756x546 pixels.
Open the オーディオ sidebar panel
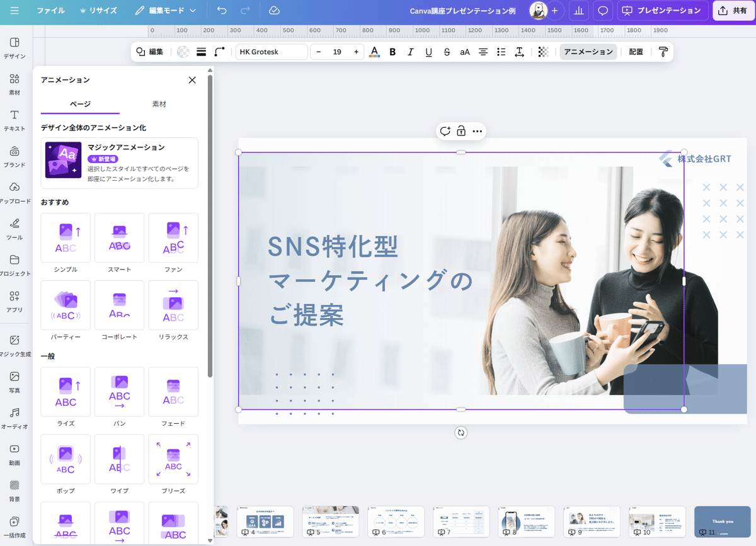point(14,418)
